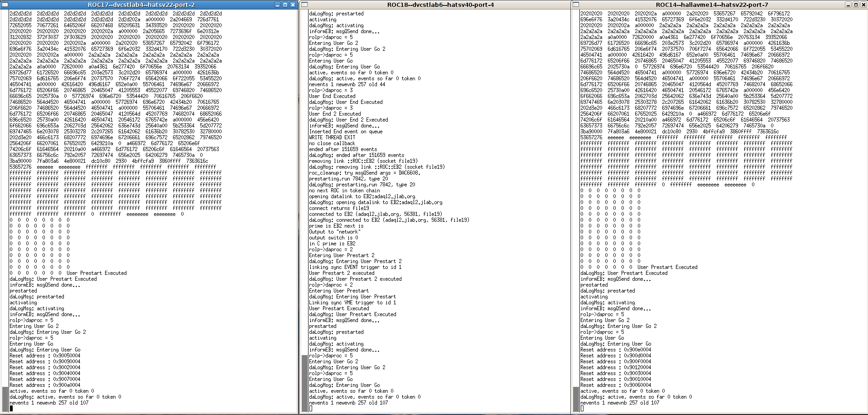Click 'Reset address : 0x900f0004' in ROC14
Viewport: 868px width, 415px height.
616,361
